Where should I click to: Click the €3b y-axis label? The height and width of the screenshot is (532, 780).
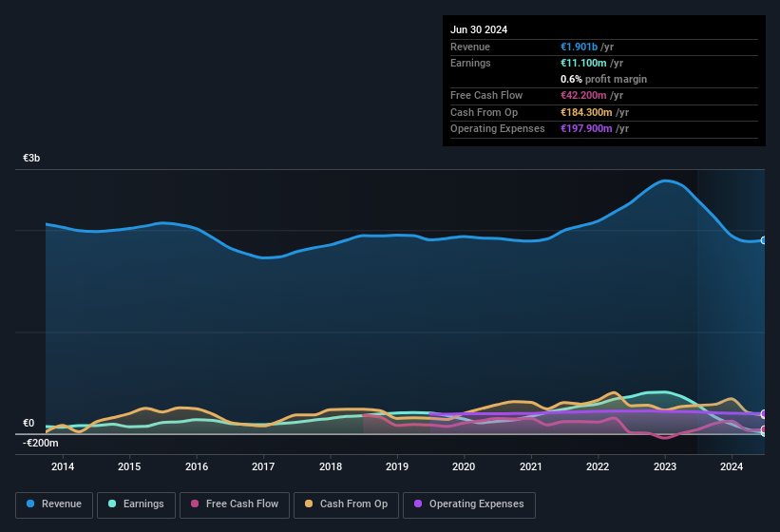pyautogui.click(x=31, y=159)
